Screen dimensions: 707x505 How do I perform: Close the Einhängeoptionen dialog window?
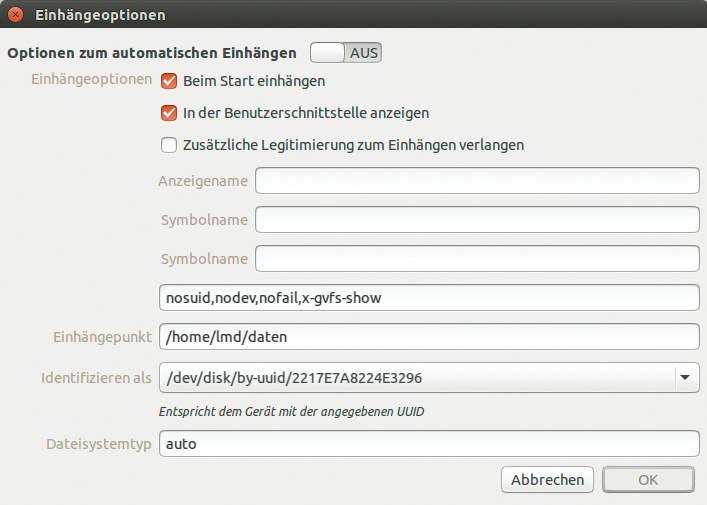click(15, 15)
